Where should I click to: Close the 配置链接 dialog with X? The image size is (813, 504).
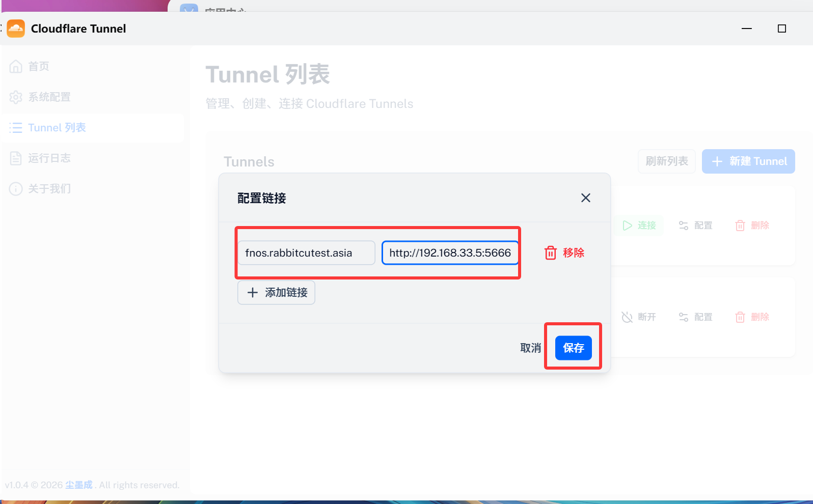pyautogui.click(x=585, y=198)
